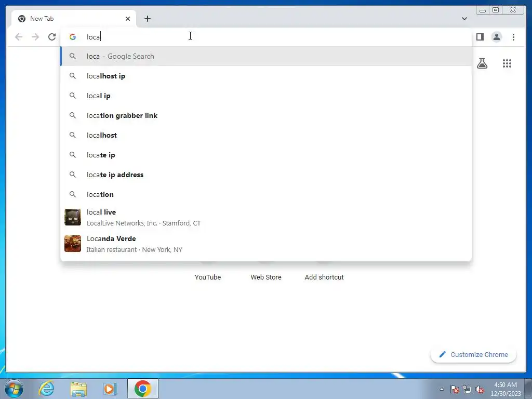Choose the 'locate ip' suggestion
Image resolution: width=532 pixels, height=399 pixels.
pyautogui.click(x=266, y=155)
